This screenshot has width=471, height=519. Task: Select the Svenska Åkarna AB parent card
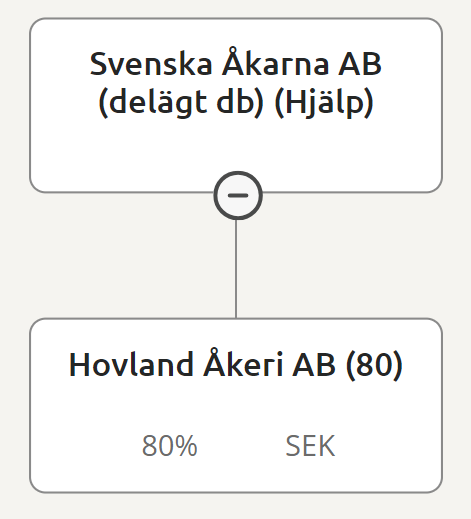236,105
